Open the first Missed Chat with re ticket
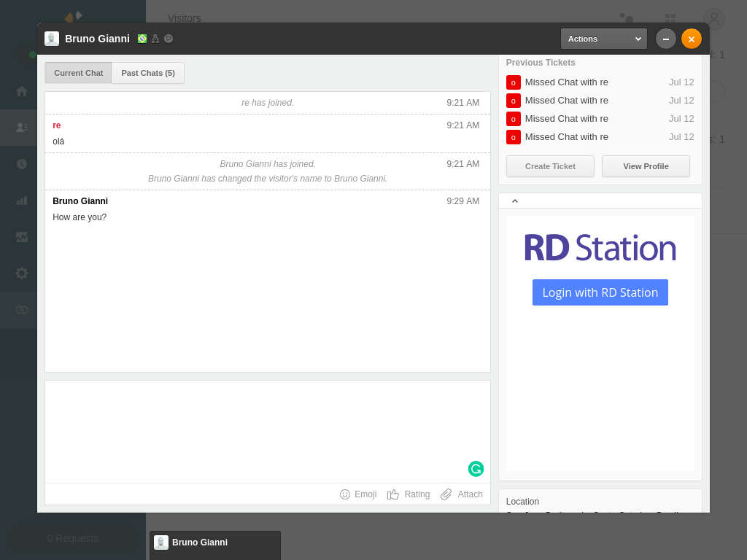 (566, 82)
